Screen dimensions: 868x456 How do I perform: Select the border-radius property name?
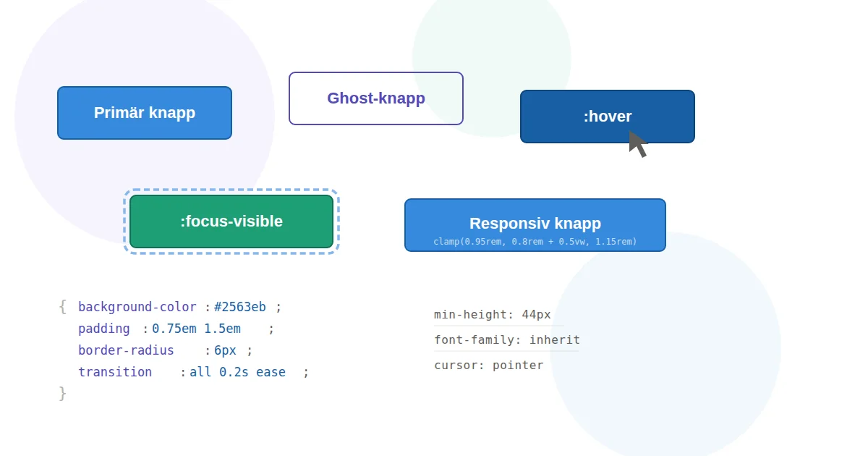coord(127,350)
